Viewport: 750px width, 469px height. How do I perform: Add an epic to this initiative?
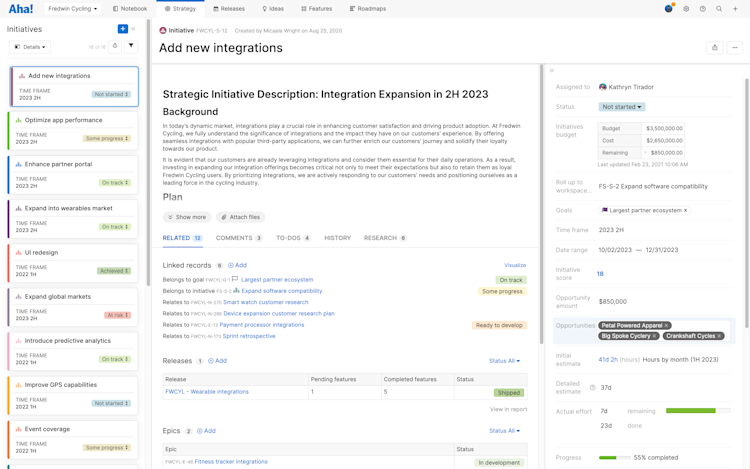point(206,431)
